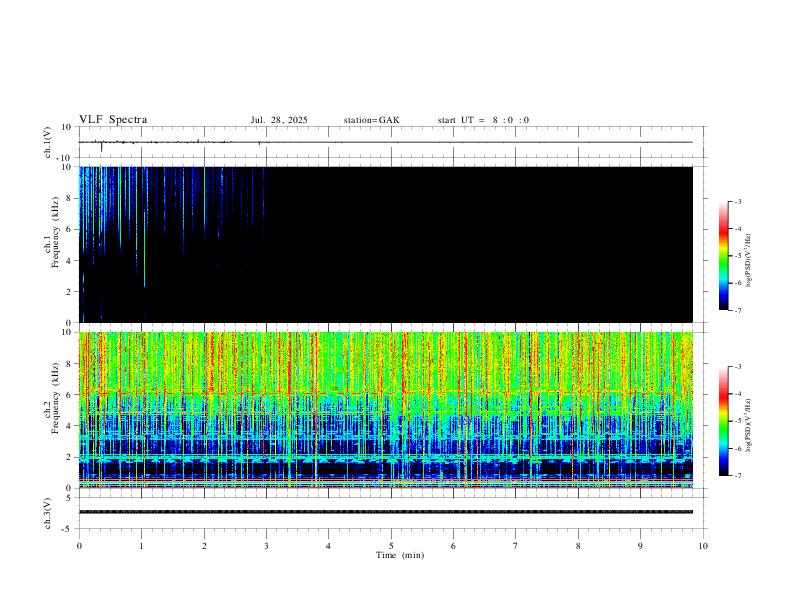Click the ch.3 waveform trace
The image size is (792, 612).
[x=386, y=512]
